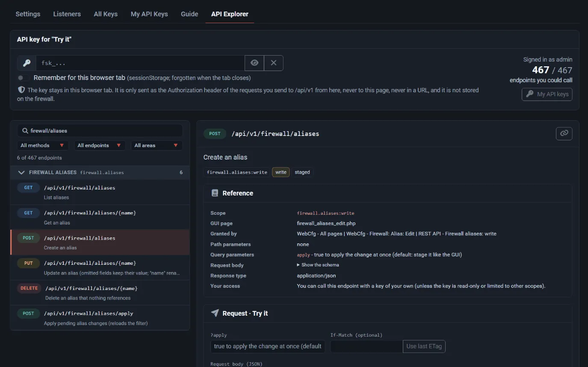Click the POST badge for Create an alias row
The height and width of the screenshot is (367, 588).
28,238
